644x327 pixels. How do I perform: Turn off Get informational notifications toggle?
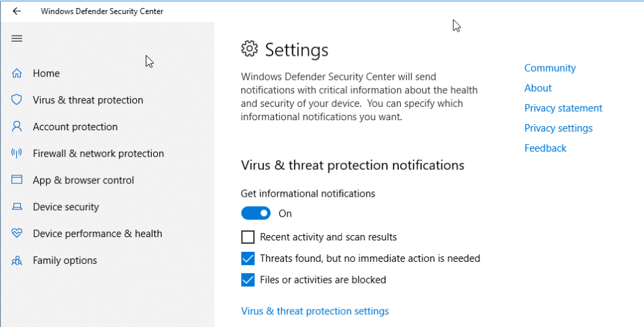(256, 214)
